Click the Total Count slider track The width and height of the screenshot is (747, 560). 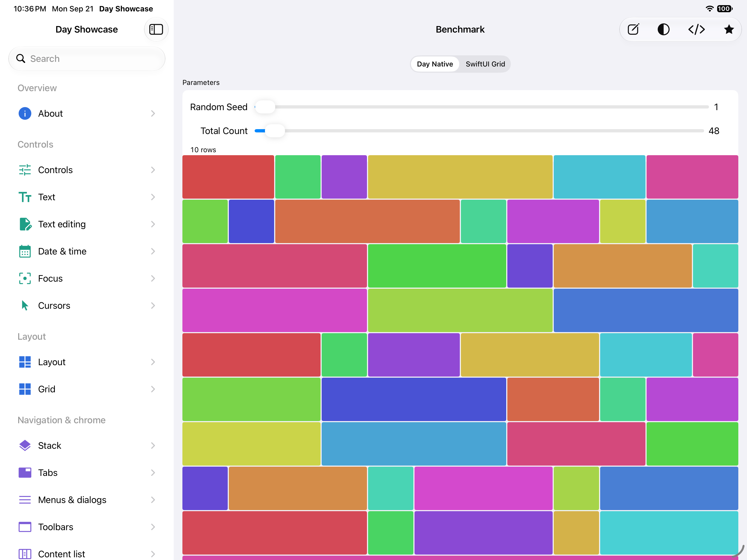pyautogui.click(x=480, y=131)
